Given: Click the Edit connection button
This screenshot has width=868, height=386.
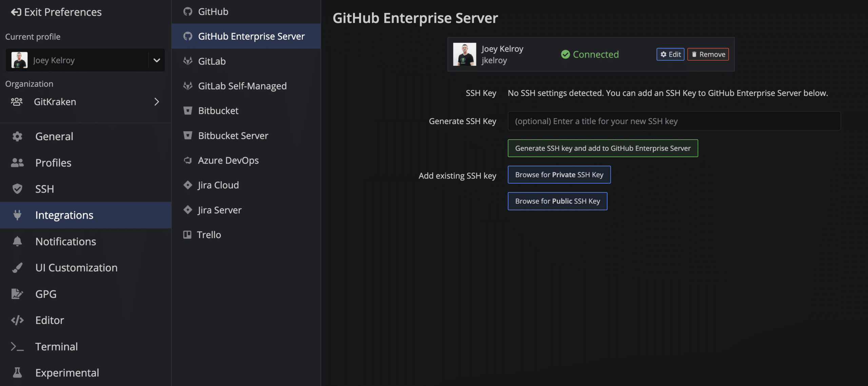Looking at the screenshot, I should click(x=670, y=54).
